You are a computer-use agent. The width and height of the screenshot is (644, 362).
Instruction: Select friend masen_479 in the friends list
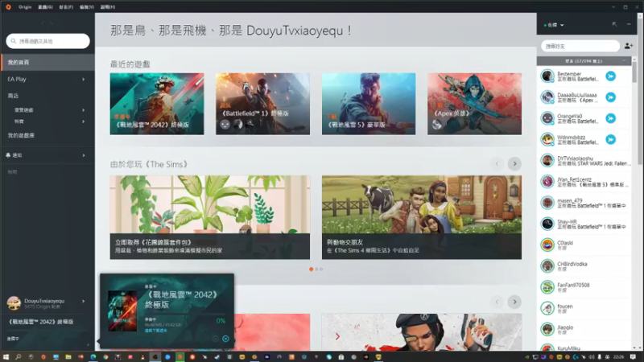click(584, 203)
